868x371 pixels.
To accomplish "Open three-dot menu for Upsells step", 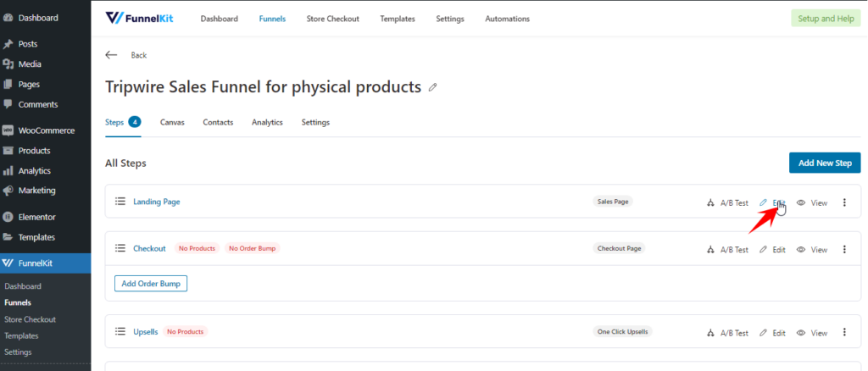I will click(x=844, y=332).
